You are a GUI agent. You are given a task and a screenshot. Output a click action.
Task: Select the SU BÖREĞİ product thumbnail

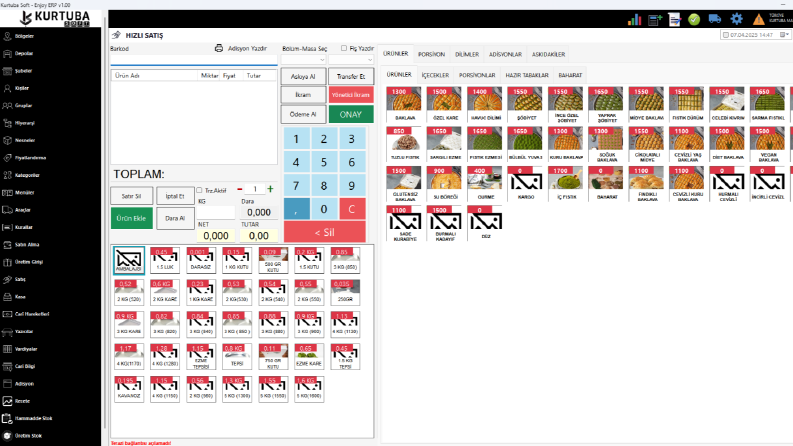(x=445, y=184)
